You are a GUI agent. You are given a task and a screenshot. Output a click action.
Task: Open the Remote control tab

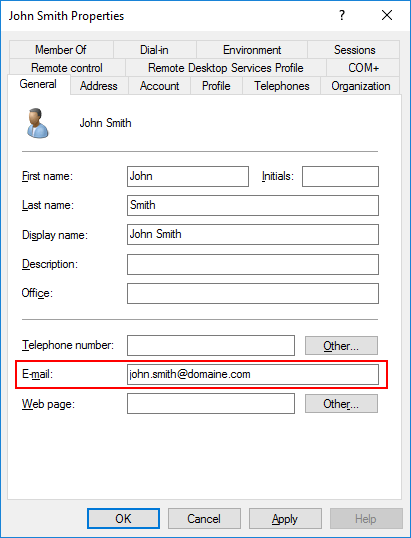[67, 68]
